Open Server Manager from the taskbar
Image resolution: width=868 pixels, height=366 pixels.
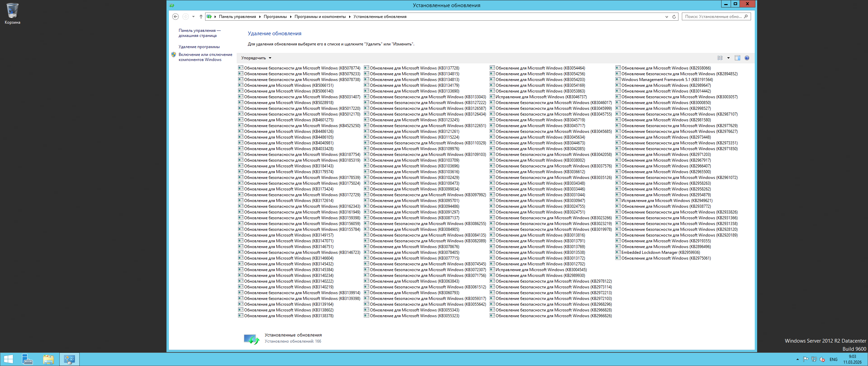(x=27, y=359)
